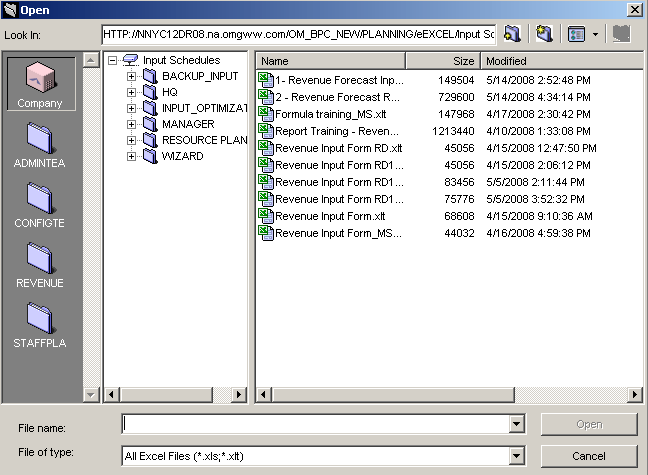The image size is (648, 475).
Task: Expand the BACKUP_INPUT tree node
Action: (131, 76)
